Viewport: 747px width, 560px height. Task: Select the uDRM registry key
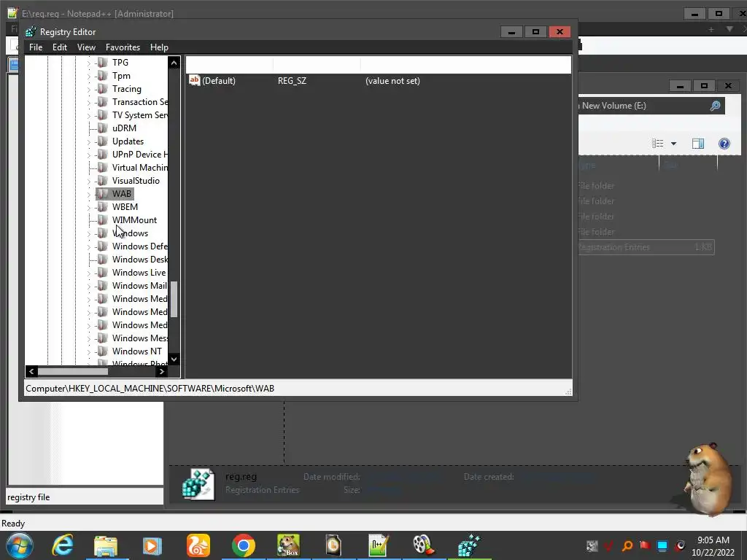124,128
